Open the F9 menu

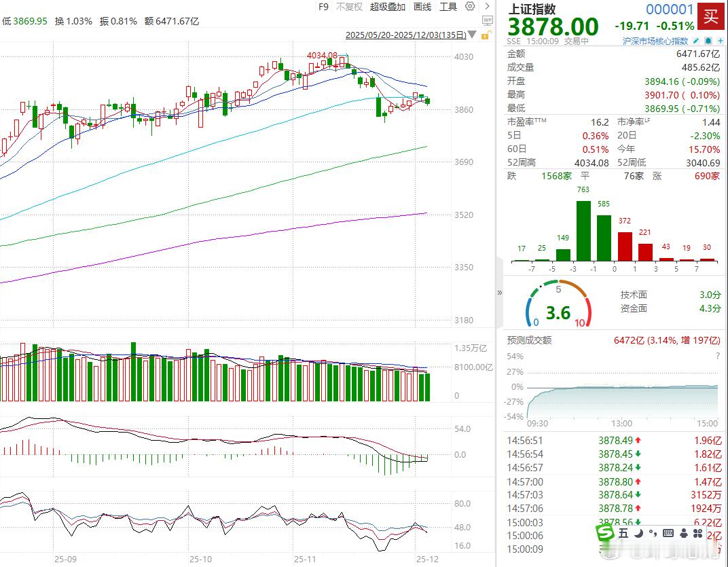[323, 7]
